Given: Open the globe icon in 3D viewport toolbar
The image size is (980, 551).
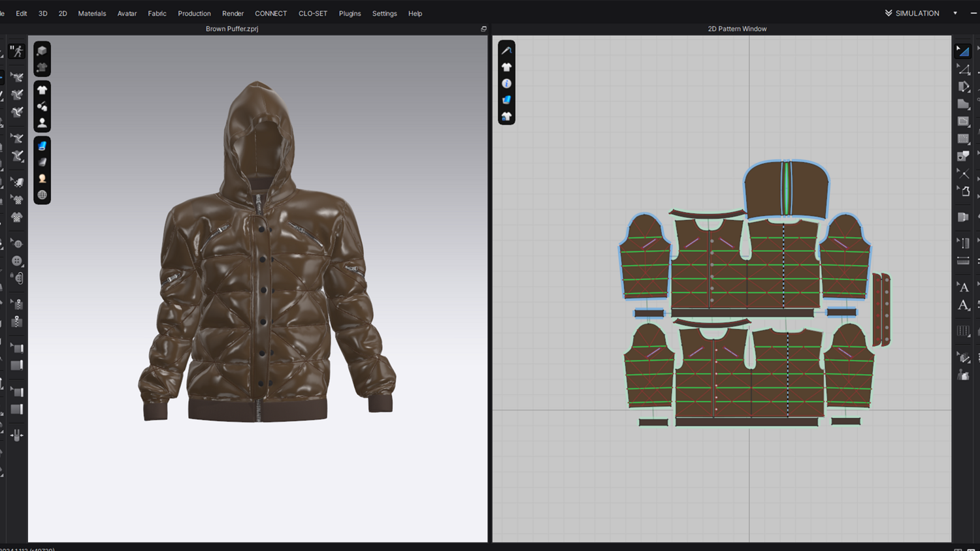Looking at the screenshot, I should (x=42, y=195).
